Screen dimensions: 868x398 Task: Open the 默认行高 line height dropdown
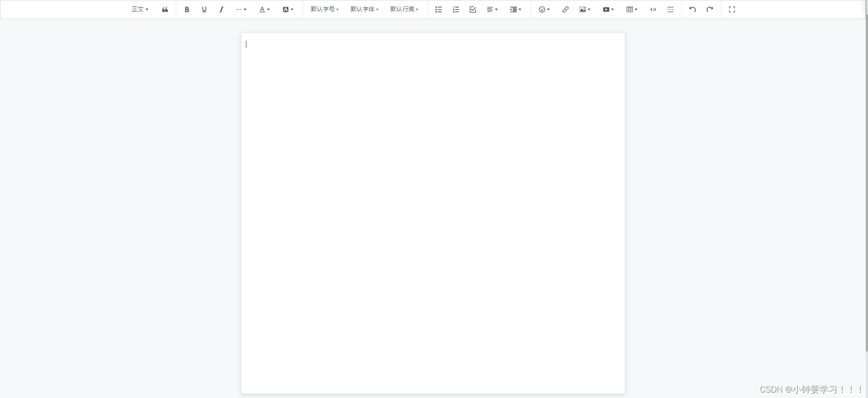click(x=404, y=9)
